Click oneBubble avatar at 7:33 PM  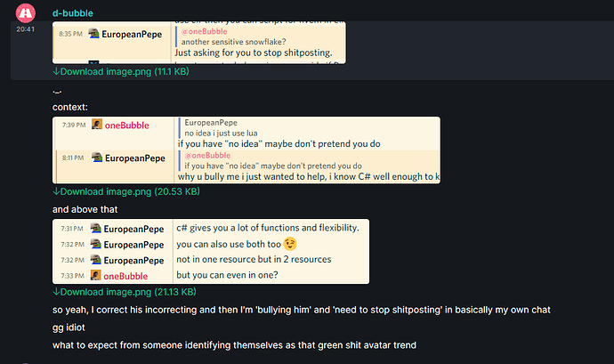pos(95,276)
